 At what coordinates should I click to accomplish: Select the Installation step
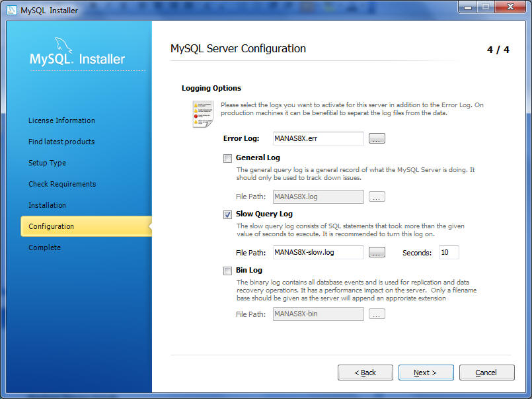tap(47, 205)
